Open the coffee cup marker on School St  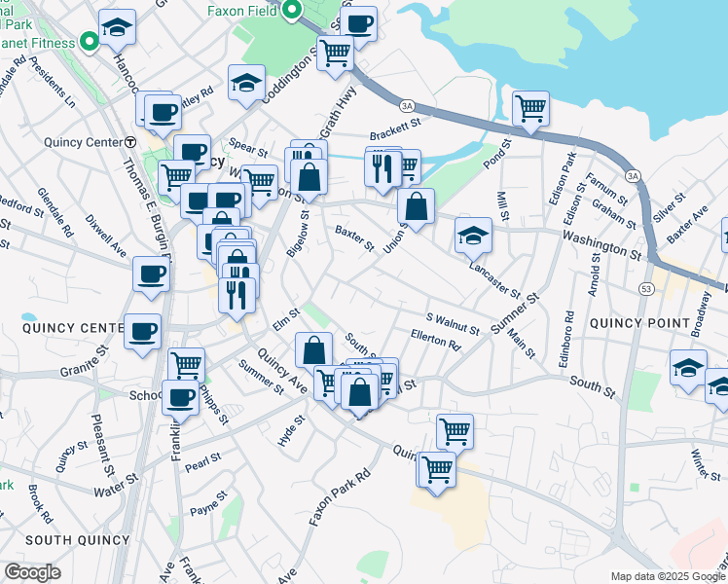[x=180, y=397]
